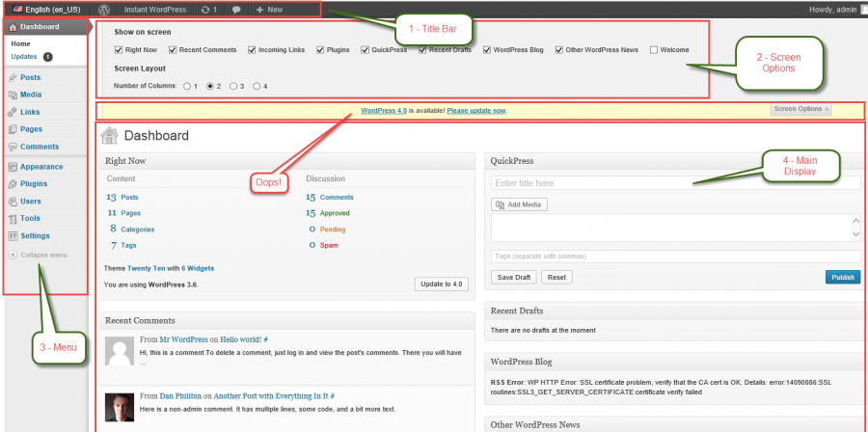Click the Media icon in sidebar
The image size is (868, 432).
tap(13, 95)
